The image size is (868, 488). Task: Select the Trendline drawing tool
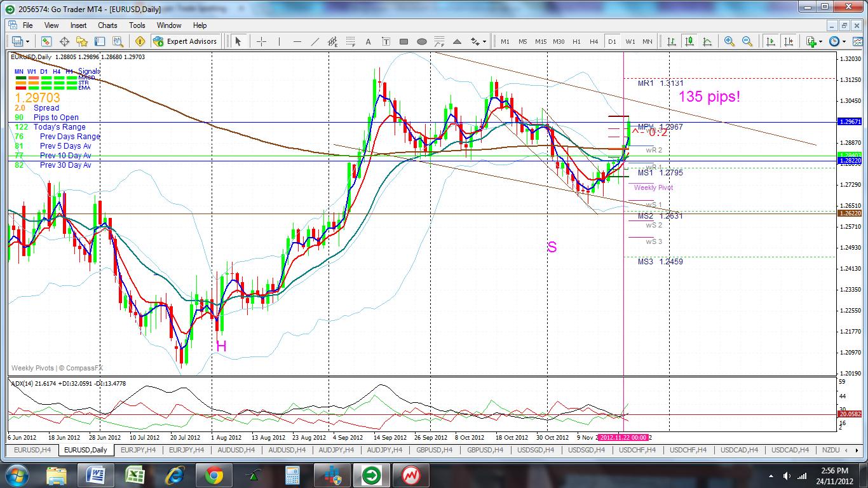coord(315,41)
